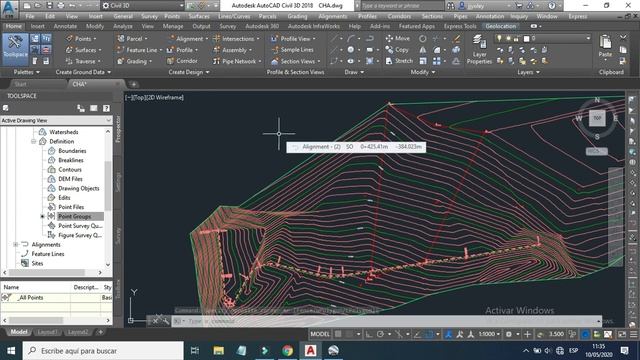The width and height of the screenshot is (640, 360).
Task: Click the MODEL button in status bar
Action: [320, 334]
